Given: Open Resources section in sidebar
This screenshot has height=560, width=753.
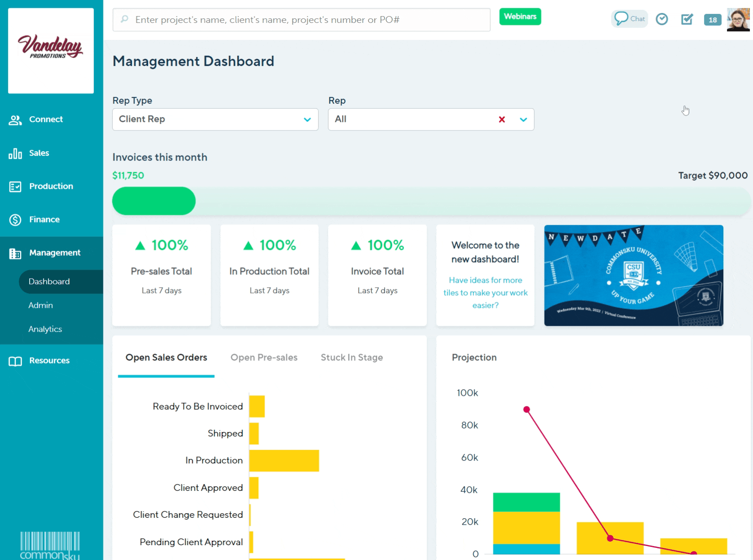Looking at the screenshot, I should point(49,361).
